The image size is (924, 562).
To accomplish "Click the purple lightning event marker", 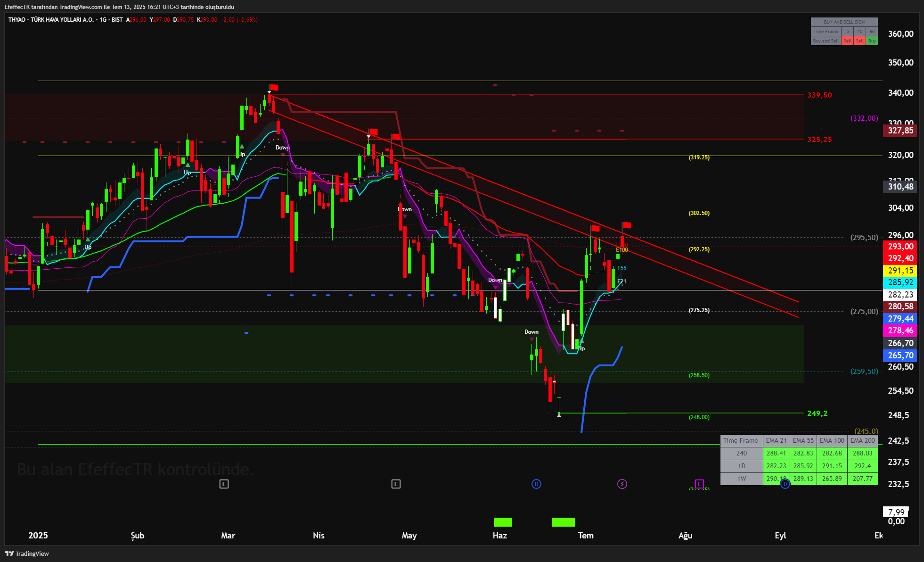I will 622,484.
